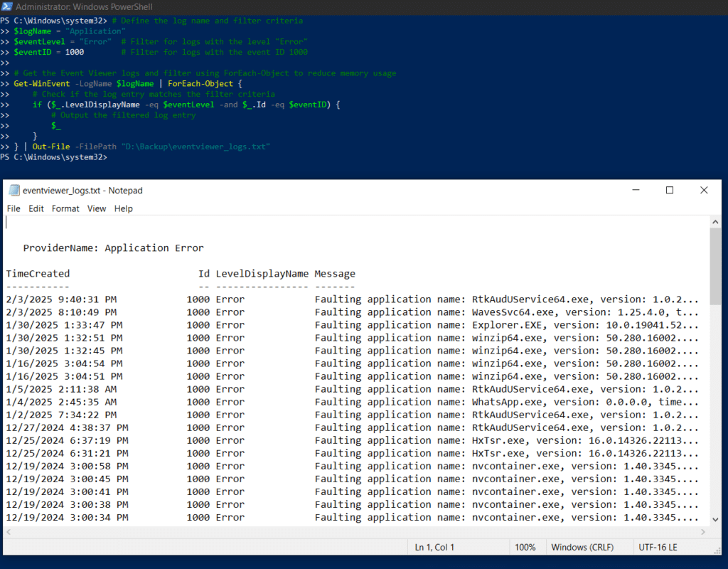
Task: Click the '1/5/2025 2:11:38 AM' timestamp
Action: tap(61, 389)
